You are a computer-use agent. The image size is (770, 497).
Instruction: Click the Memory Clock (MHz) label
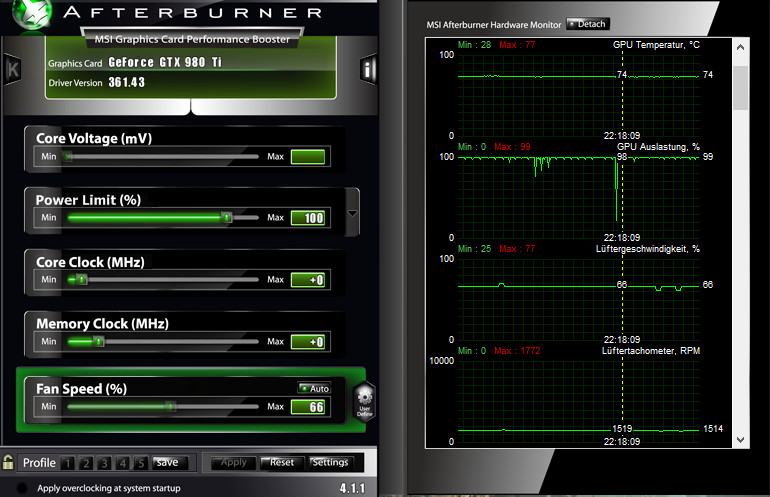[102, 324]
